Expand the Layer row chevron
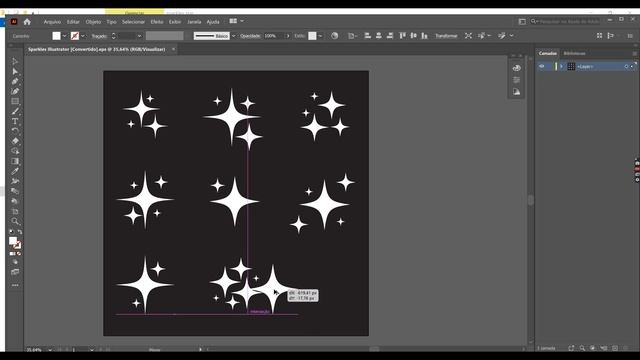640x360 pixels. (x=561, y=67)
